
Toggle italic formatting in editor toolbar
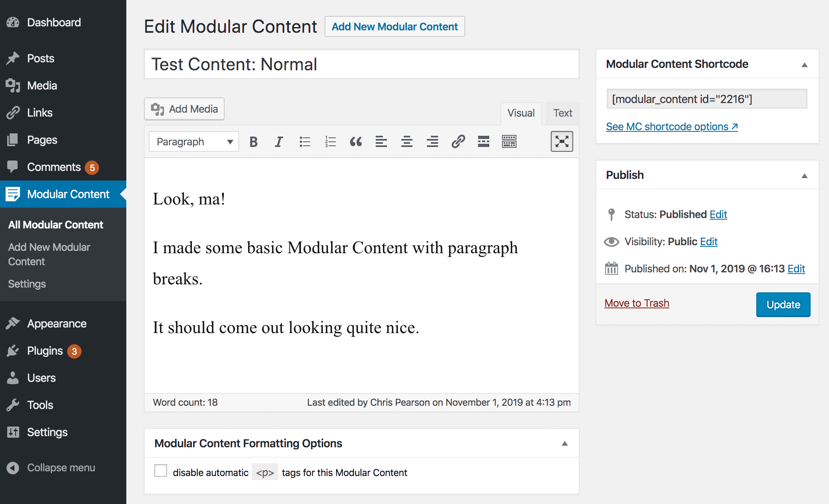[x=279, y=142]
